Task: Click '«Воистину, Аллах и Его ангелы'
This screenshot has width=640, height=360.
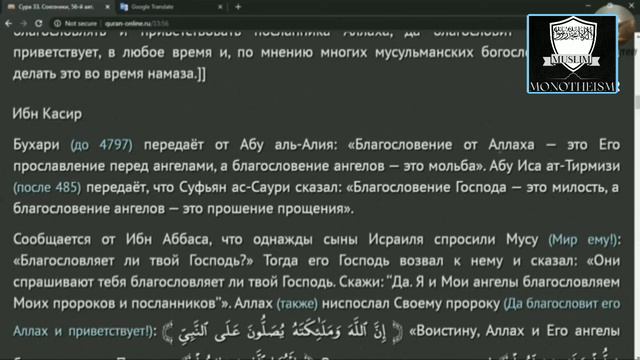Action: [515, 331]
